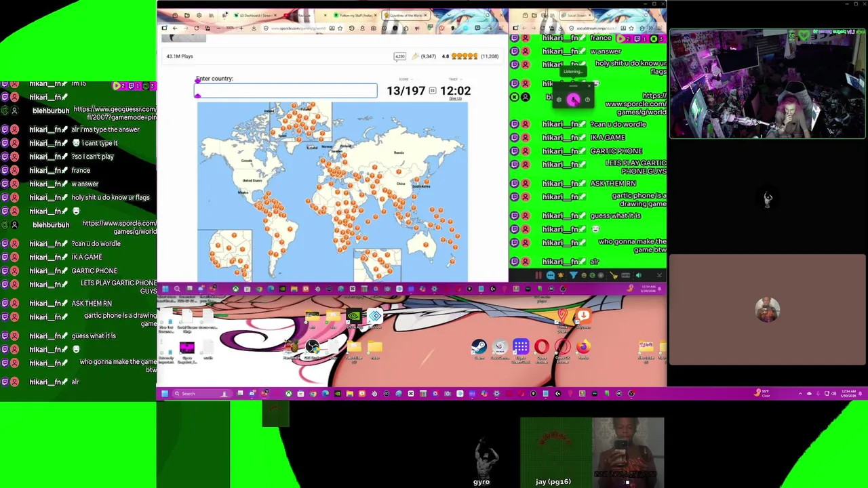
Task: Open the sporcle.com link in left chat
Action: tap(119, 227)
